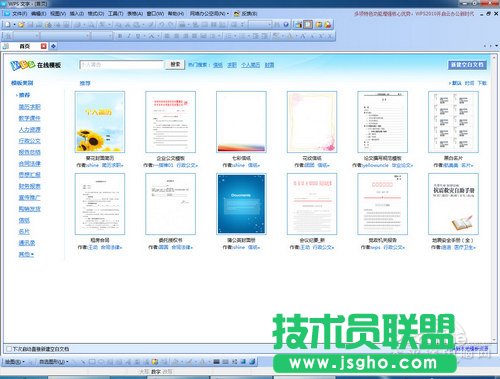This screenshot has width=500, height=379.
Task: Open the 通讯录 category link
Action: coord(27,243)
